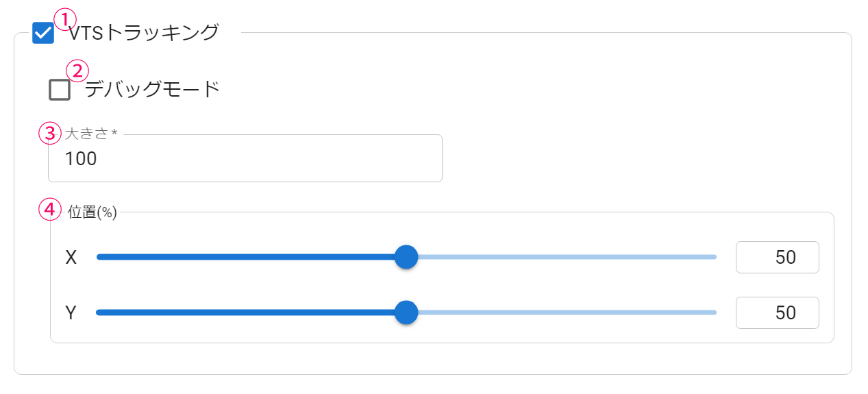Click the circled number 2 marker

[x=77, y=71]
